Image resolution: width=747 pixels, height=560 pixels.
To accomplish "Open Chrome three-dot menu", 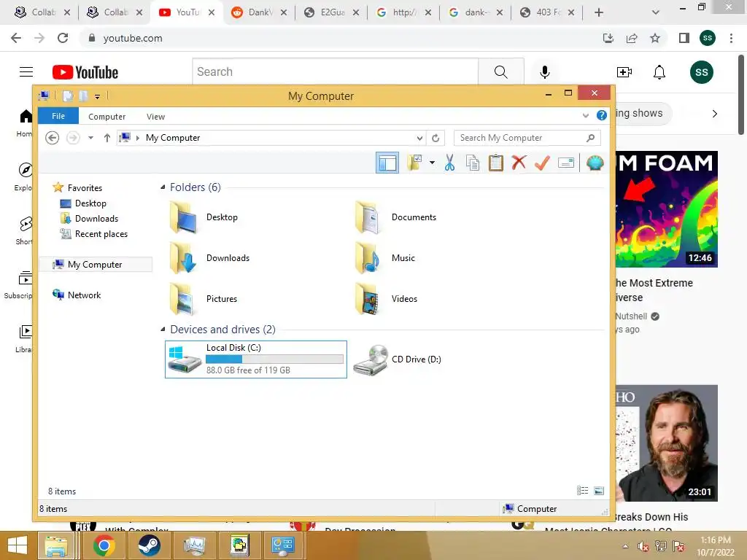I will [x=731, y=38].
